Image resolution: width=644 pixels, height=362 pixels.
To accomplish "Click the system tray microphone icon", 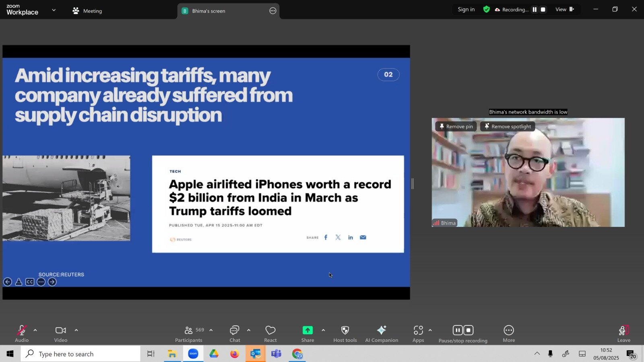I will pos(550,354).
